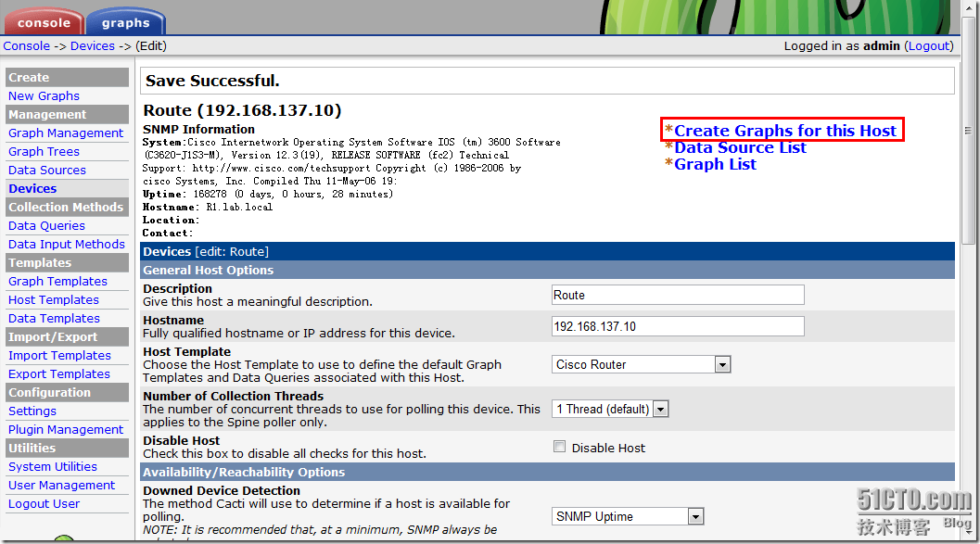980x544 pixels.
Task: Open Host Templates in the sidebar
Action: (53, 299)
